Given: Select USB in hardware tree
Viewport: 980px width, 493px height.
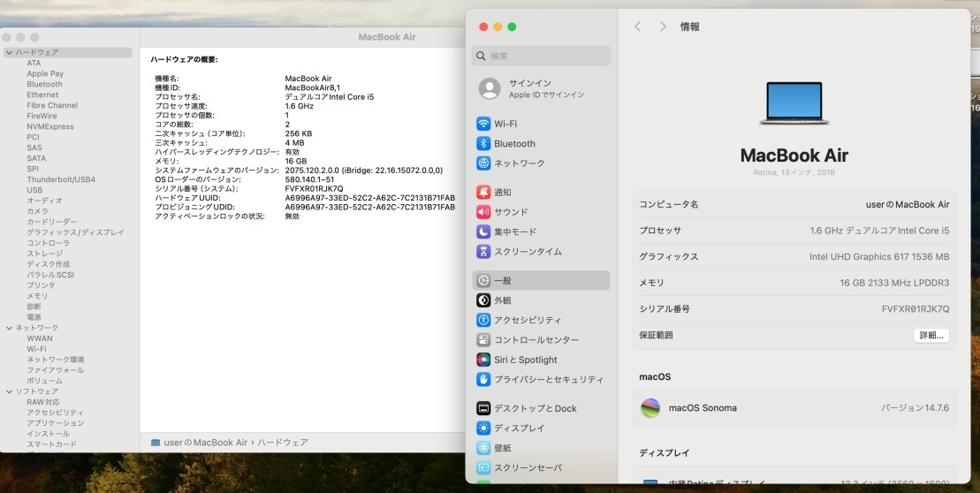Looking at the screenshot, I should [x=34, y=190].
